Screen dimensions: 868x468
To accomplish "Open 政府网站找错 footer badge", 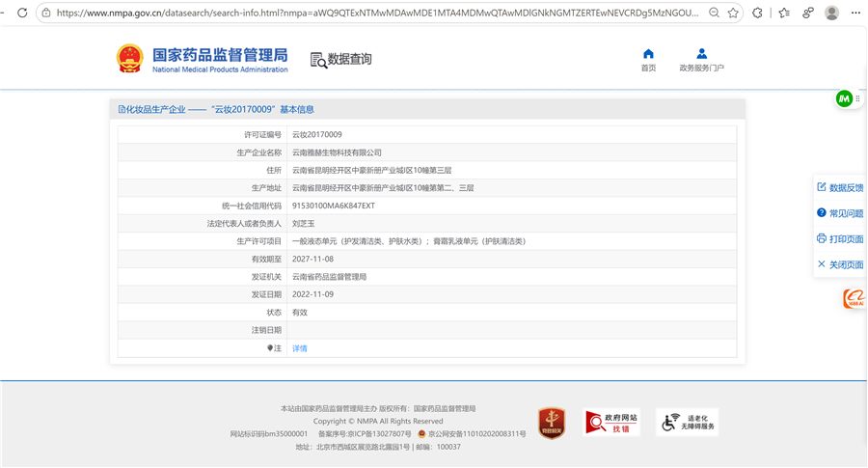I will pos(611,423).
